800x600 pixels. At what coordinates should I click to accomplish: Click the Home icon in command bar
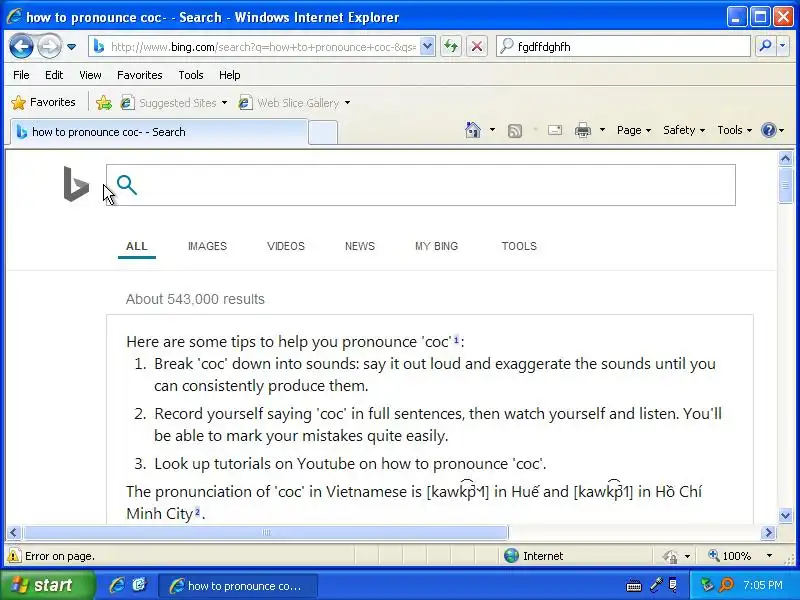(473, 130)
